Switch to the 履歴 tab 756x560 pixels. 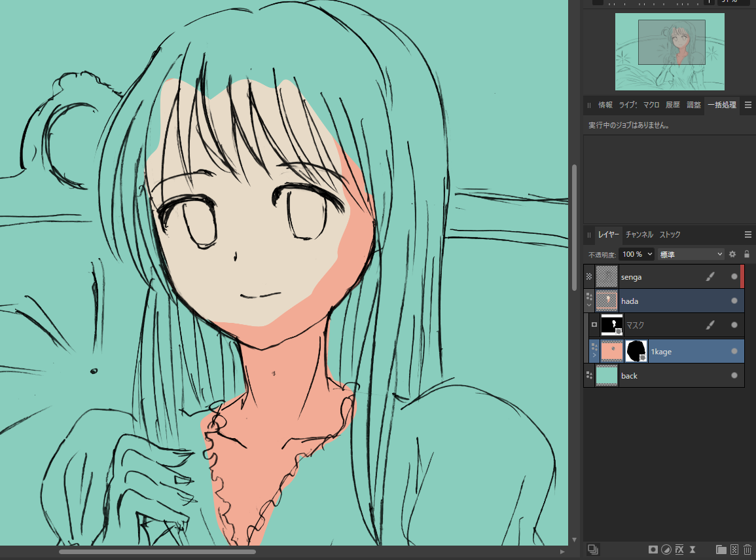pos(673,105)
